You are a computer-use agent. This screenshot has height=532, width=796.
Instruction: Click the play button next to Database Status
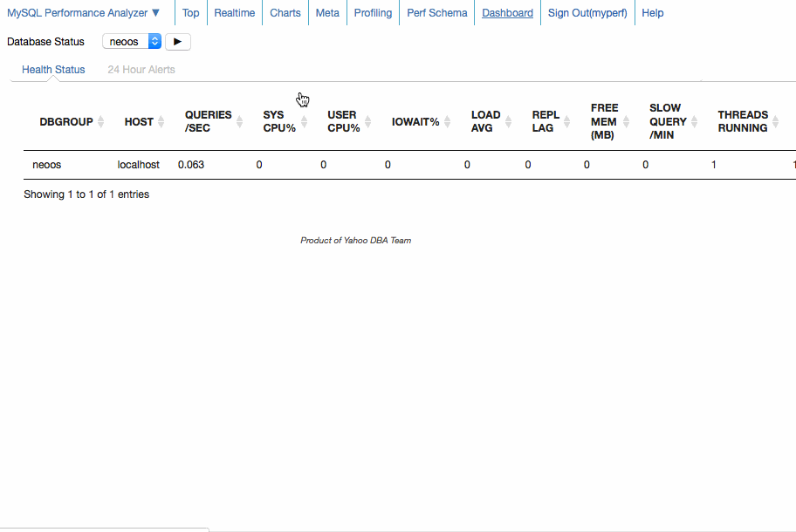click(177, 41)
